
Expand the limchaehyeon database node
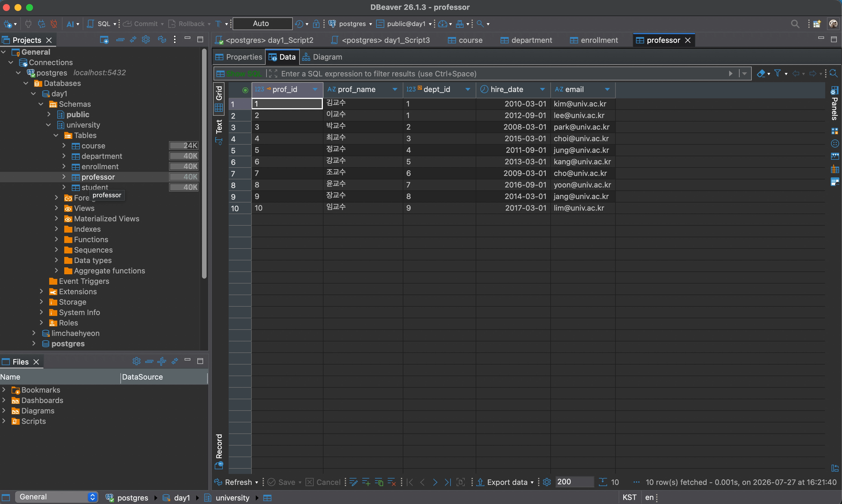pos(34,333)
